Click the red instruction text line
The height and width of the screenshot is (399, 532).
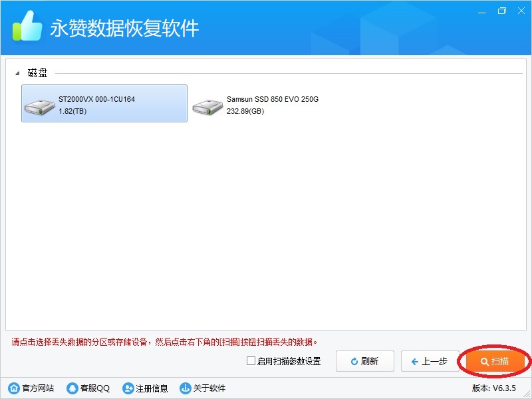(x=165, y=342)
